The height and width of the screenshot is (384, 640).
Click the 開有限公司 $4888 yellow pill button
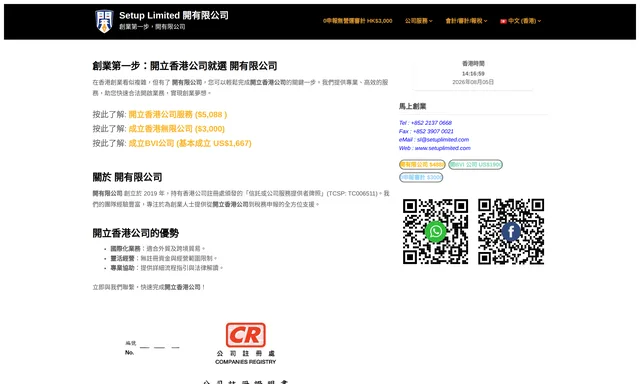[x=422, y=164]
